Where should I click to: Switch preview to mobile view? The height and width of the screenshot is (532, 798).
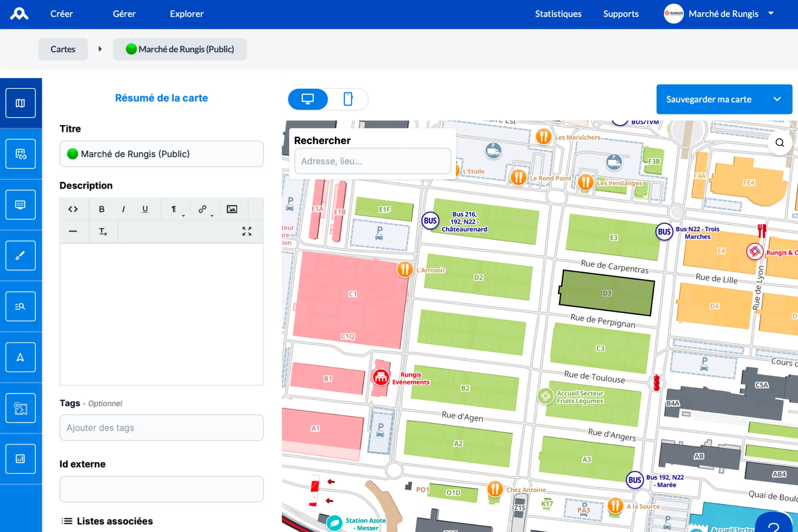click(x=348, y=99)
